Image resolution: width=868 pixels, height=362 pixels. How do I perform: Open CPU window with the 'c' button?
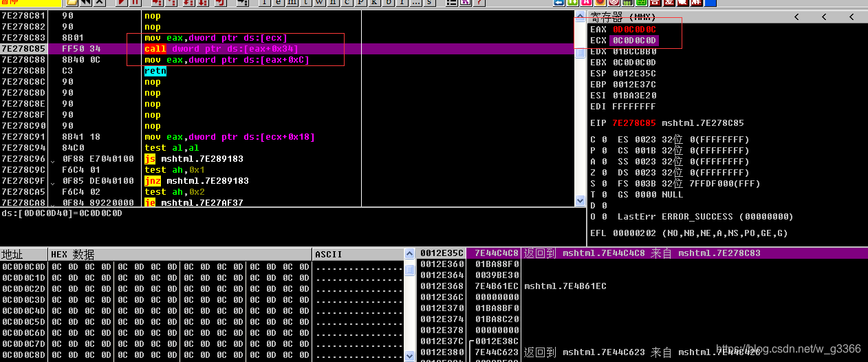pyautogui.click(x=346, y=3)
